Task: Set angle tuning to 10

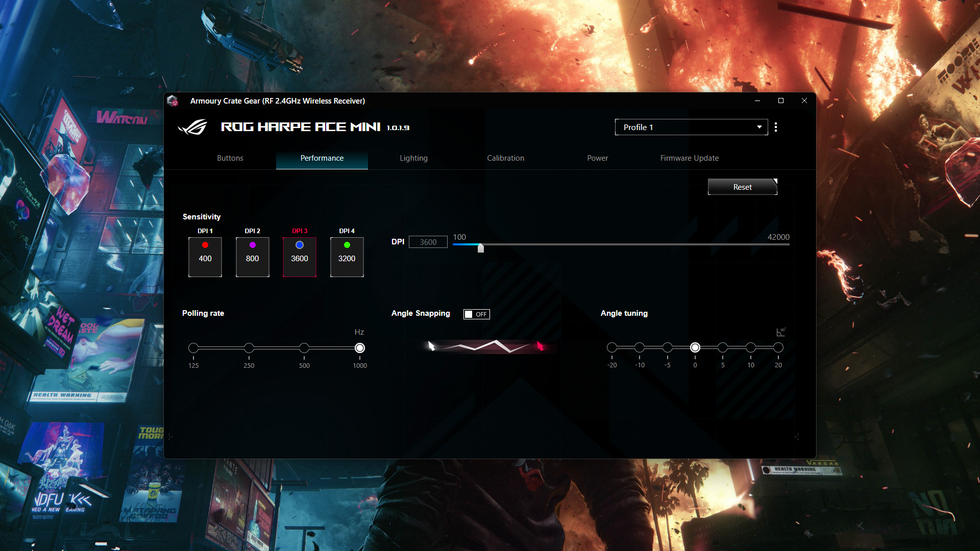Action: coord(751,347)
